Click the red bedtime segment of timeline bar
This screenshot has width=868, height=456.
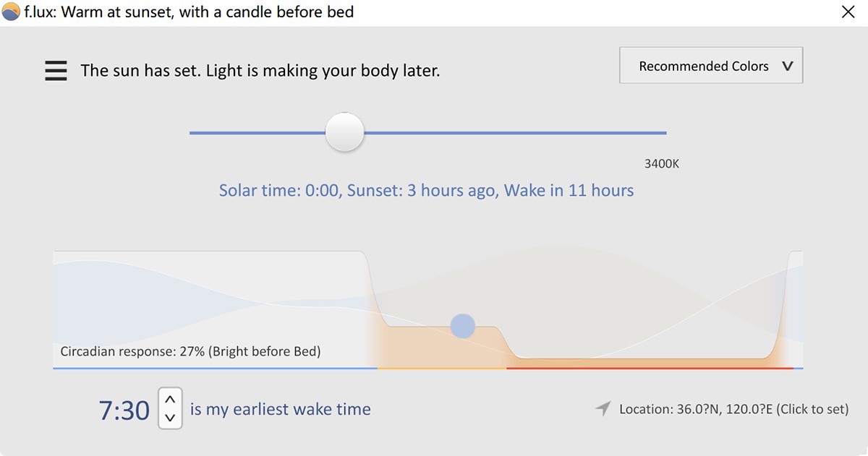(650, 368)
